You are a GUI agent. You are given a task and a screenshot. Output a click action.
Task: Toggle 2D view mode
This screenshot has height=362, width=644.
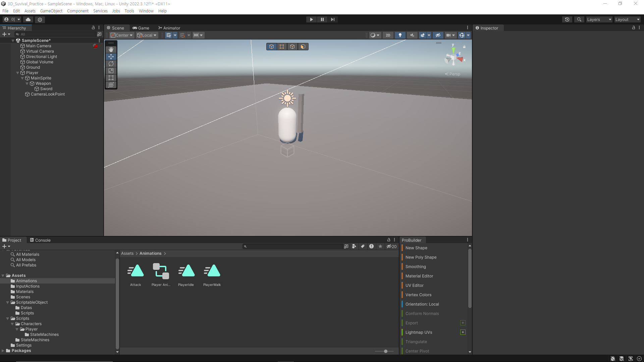[x=388, y=35]
